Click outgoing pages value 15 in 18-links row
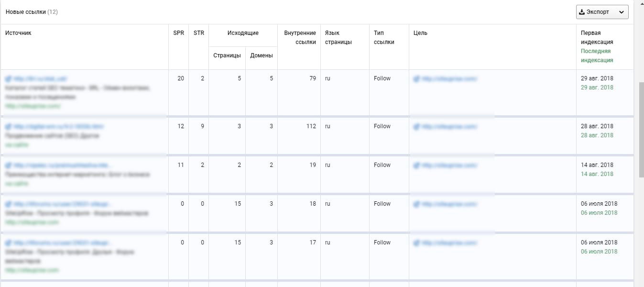The width and height of the screenshot is (644, 287). 237,204
